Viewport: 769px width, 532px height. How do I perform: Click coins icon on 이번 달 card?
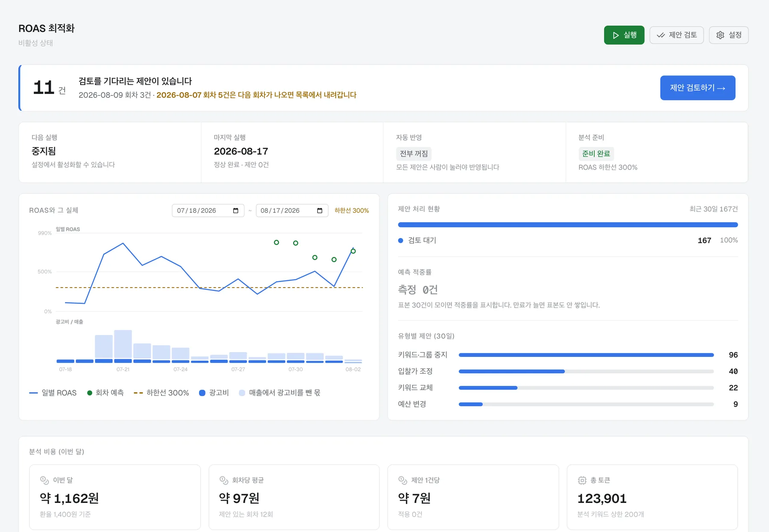44,480
